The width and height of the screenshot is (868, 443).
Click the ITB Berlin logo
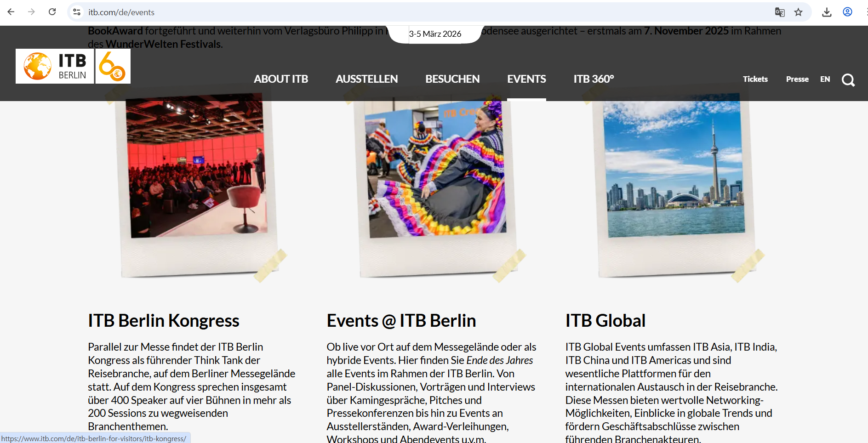click(x=55, y=66)
